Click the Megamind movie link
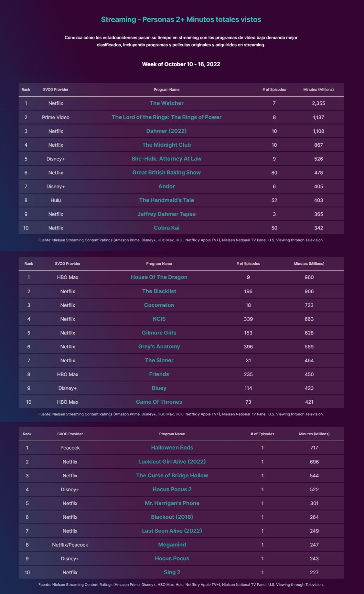The width and height of the screenshot is (364, 594). coord(172,544)
